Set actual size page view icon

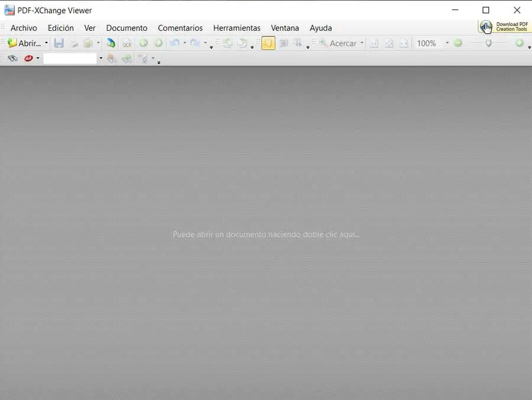coord(374,43)
